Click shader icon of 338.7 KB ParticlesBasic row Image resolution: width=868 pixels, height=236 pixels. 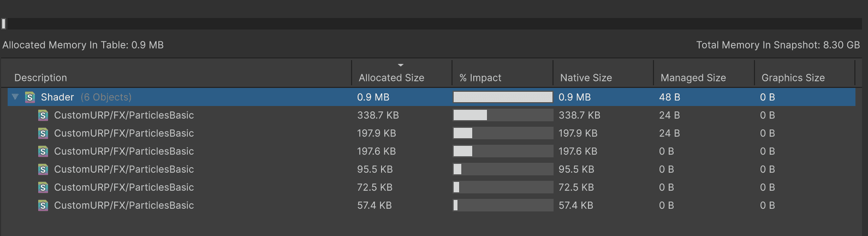43,115
